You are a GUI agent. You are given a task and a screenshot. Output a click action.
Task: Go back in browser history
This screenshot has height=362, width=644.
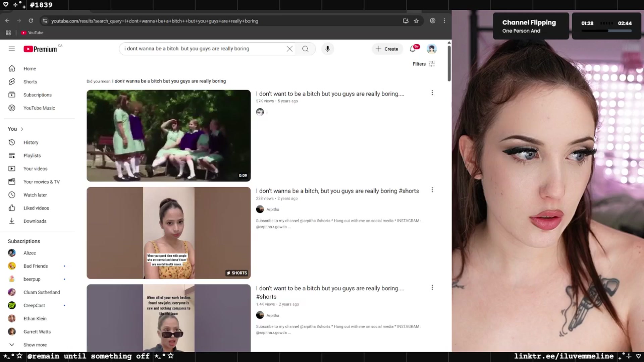[7, 21]
